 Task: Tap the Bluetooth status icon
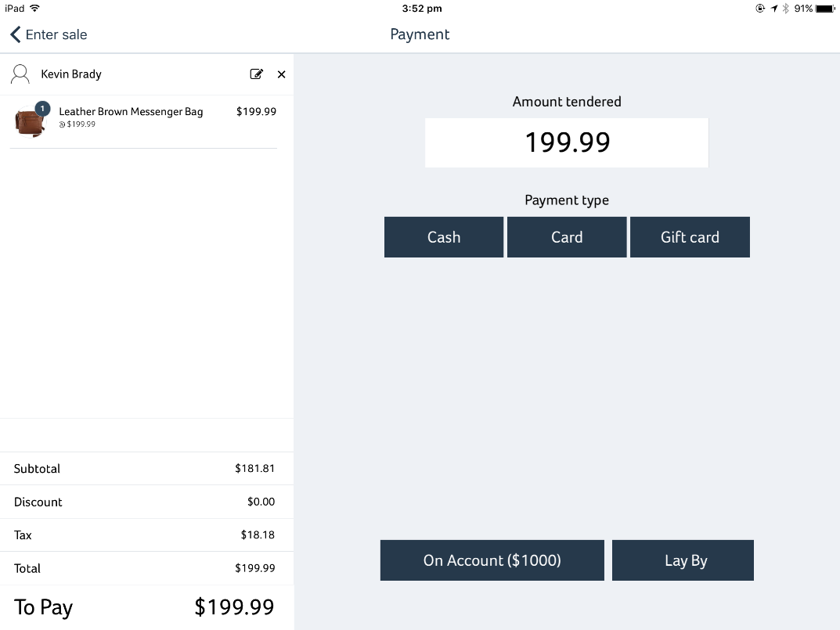click(x=785, y=8)
